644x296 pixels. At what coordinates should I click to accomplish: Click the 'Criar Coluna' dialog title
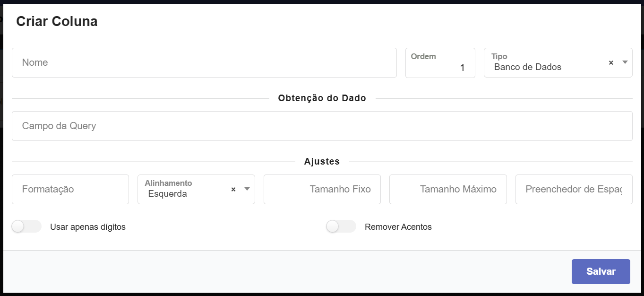click(x=57, y=21)
